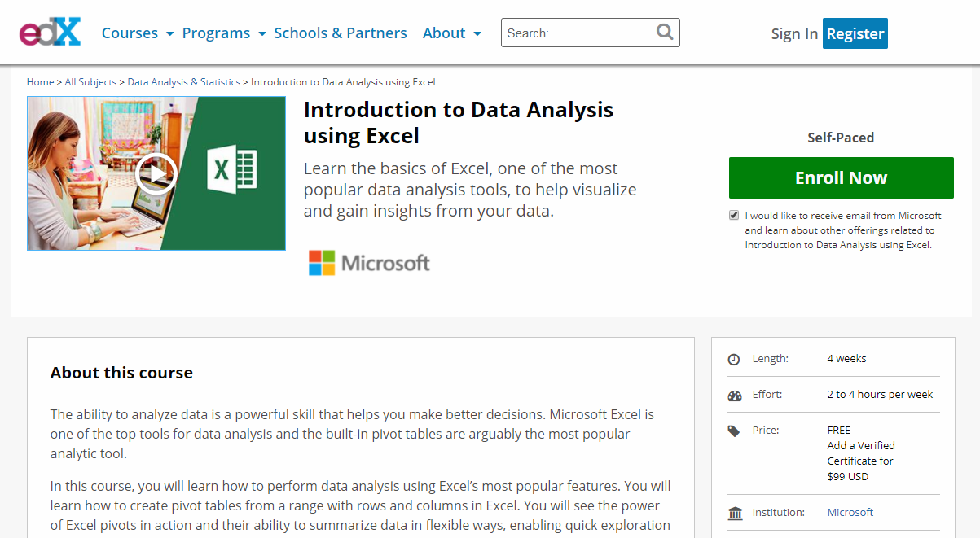Click the gauge icon beside Effort

pos(734,394)
